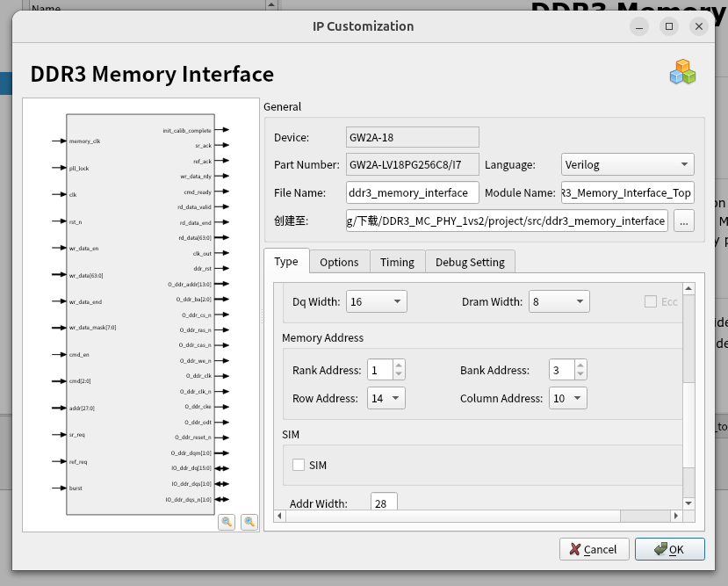Switch to the Options tab
Viewport: 728px width, 586px height.
pos(339,263)
